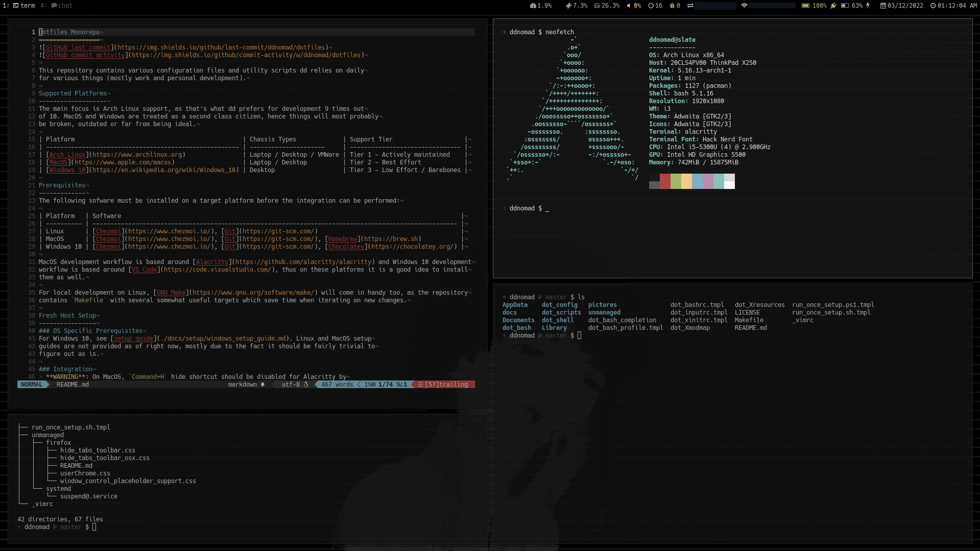Click the CPU usage gauge icon
The height and width of the screenshot is (551, 980).
(x=533, y=6)
